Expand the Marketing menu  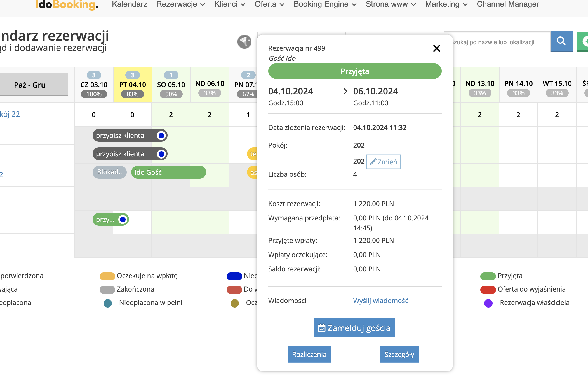446,4
